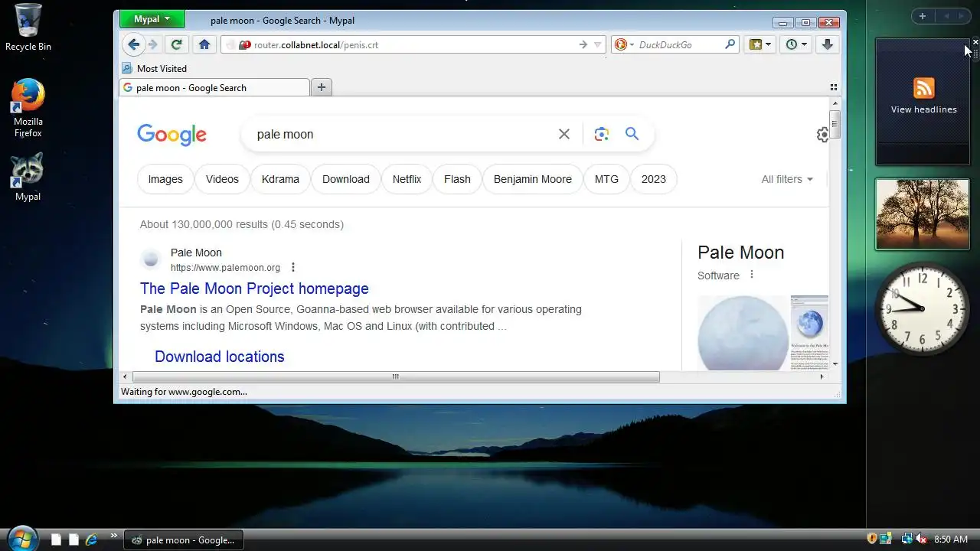Open DuckDuckGo search engine selector
Screen dimensions: 980x551
[x=624, y=45]
